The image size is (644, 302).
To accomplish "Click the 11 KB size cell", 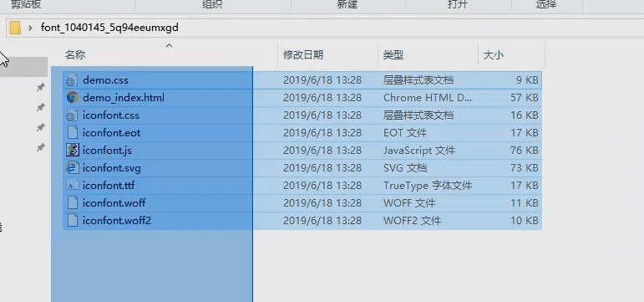I will coord(525,203).
